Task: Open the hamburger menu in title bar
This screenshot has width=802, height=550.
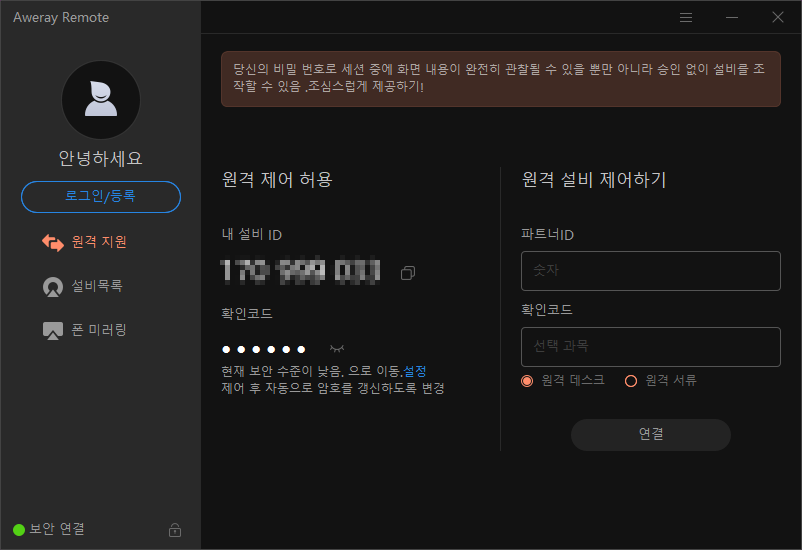Action: (686, 17)
